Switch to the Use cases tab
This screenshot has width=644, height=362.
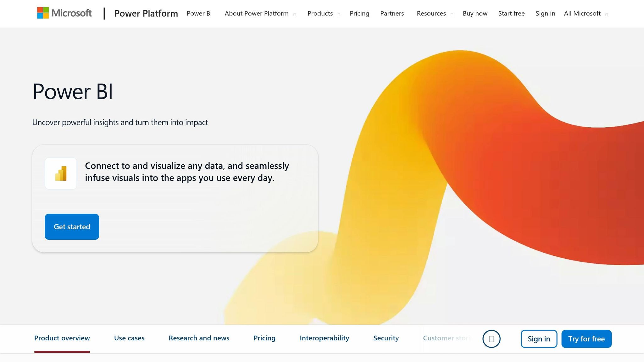click(x=129, y=338)
